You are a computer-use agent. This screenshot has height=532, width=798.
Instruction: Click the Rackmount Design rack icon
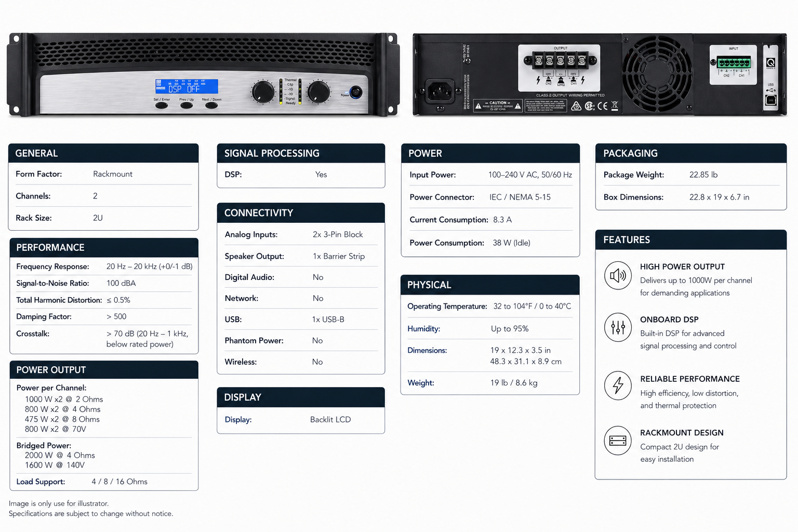click(618, 441)
